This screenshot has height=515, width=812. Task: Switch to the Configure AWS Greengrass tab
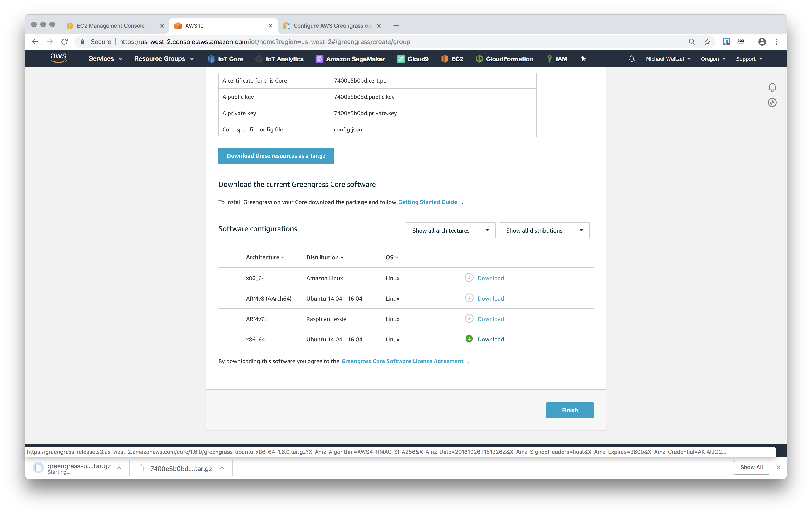click(x=332, y=26)
